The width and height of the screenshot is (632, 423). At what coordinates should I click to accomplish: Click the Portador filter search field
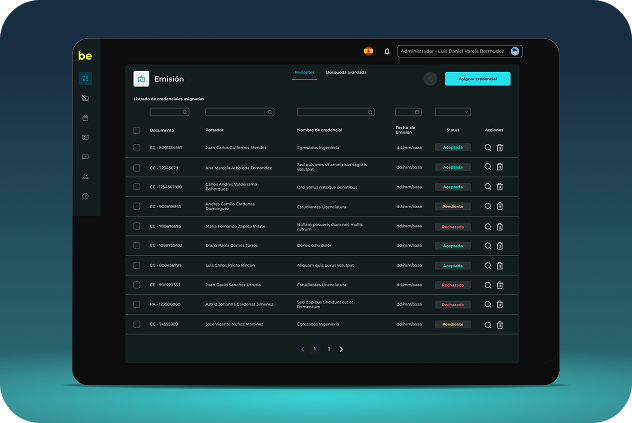click(x=240, y=112)
